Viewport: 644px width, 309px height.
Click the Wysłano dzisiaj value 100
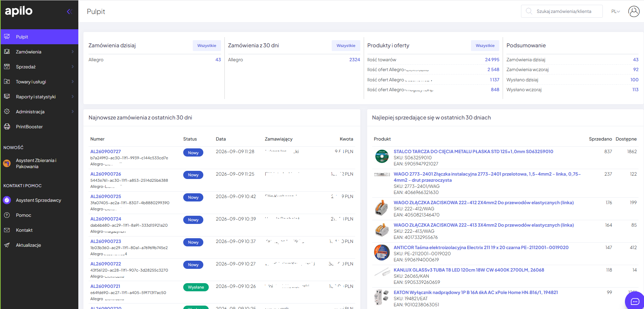[634, 80]
